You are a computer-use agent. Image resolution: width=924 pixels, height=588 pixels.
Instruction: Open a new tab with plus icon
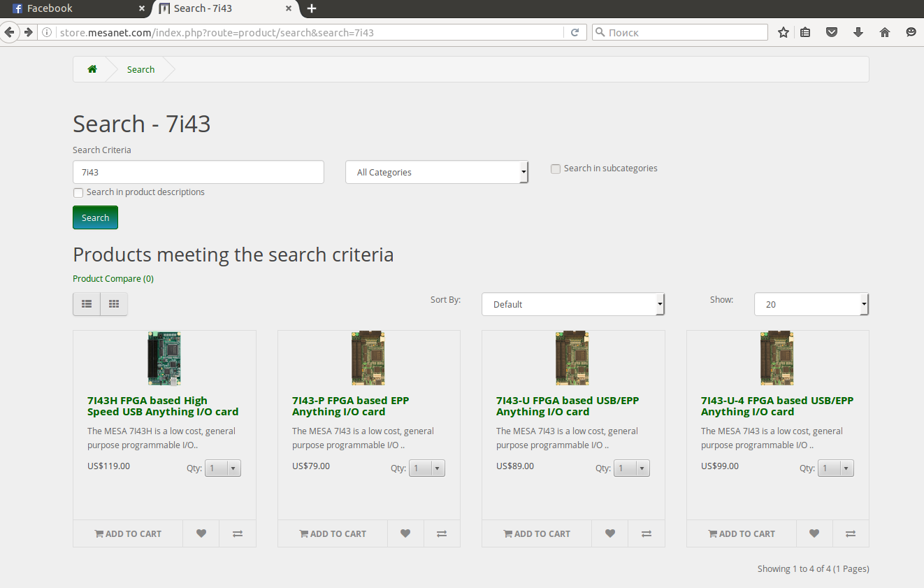(x=312, y=8)
